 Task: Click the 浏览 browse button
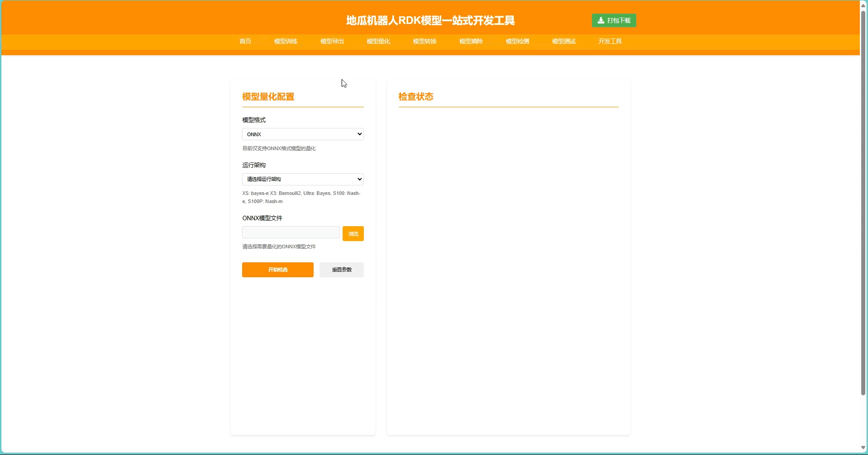[353, 234]
